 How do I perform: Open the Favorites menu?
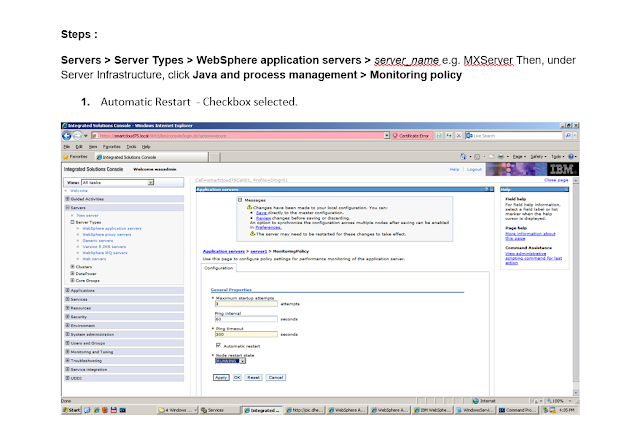[111, 146]
